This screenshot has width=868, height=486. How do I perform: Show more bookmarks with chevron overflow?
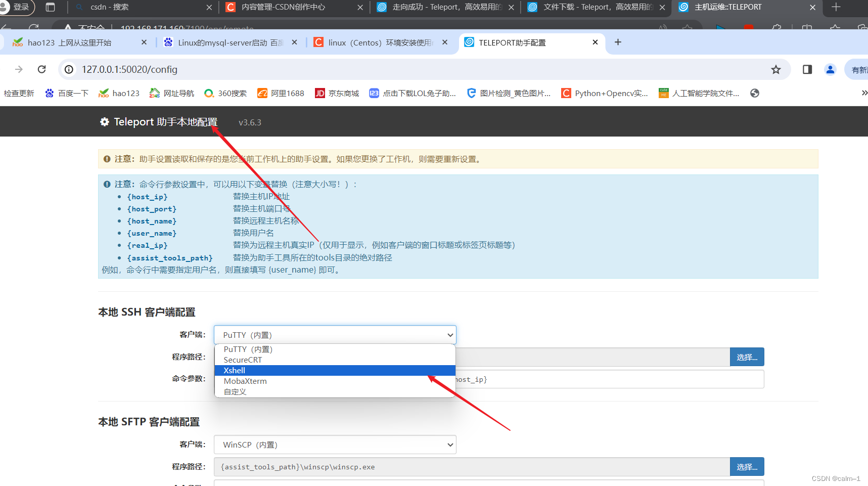pos(864,93)
